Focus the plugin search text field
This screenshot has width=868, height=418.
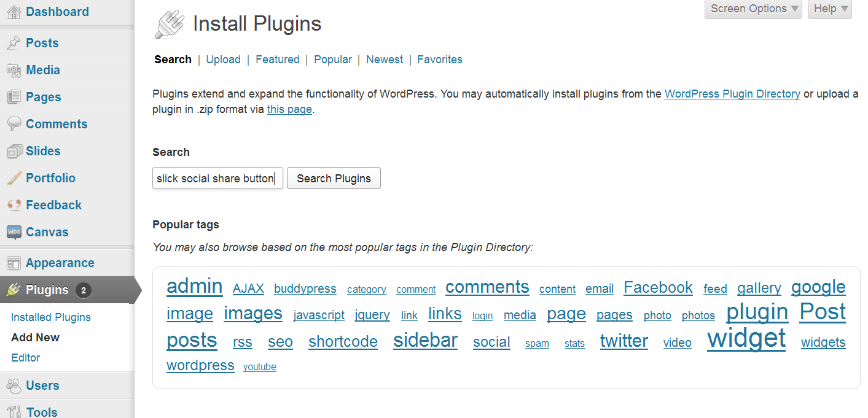[x=217, y=179]
